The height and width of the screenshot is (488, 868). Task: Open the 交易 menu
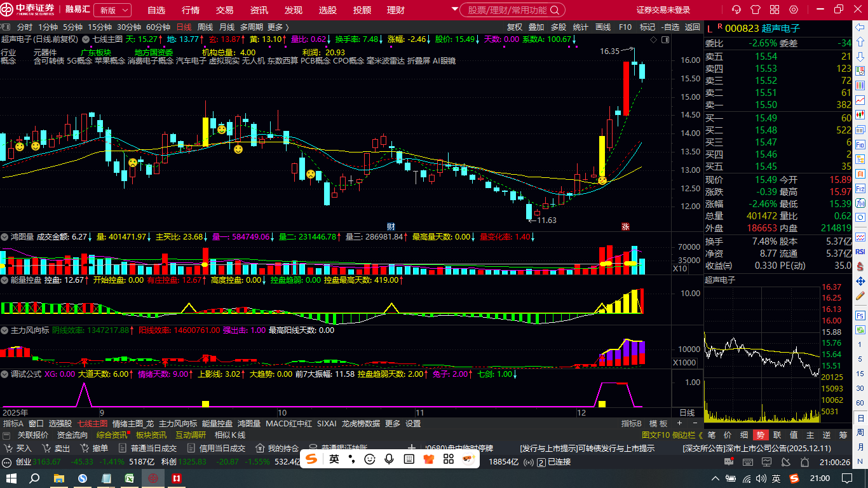pos(224,10)
